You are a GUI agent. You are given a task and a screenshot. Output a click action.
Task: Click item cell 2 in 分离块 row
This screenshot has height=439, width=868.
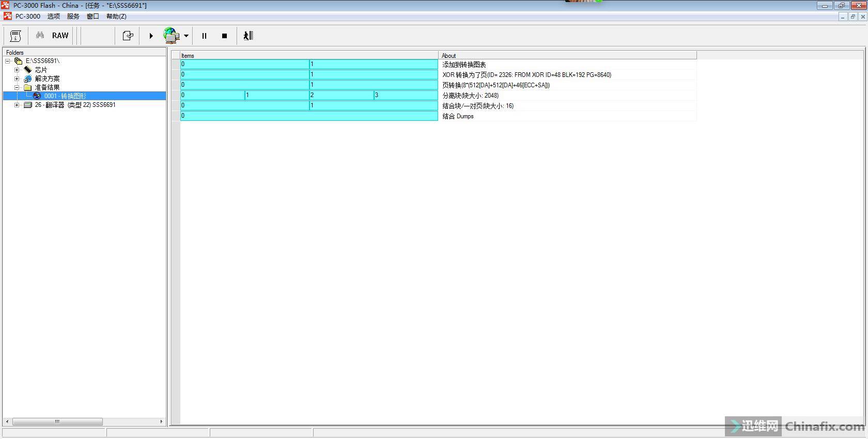tap(342, 95)
